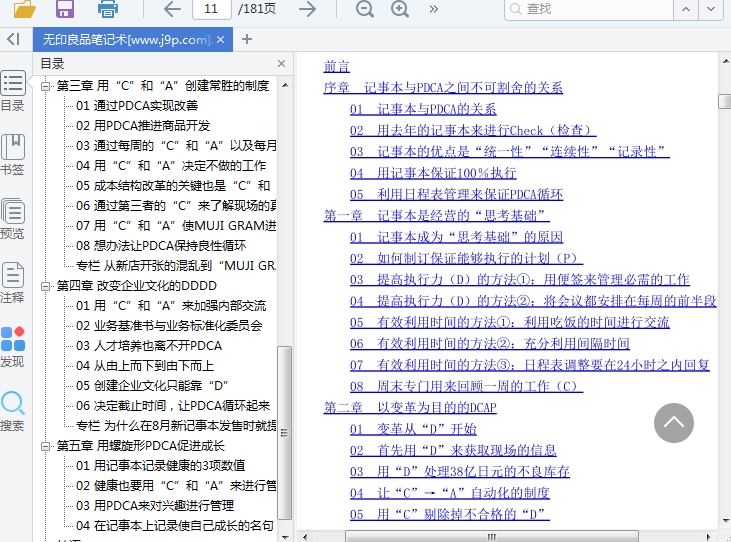
Task: Click the print icon in toolbar
Action: pyautogui.click(x=108, y=9)
